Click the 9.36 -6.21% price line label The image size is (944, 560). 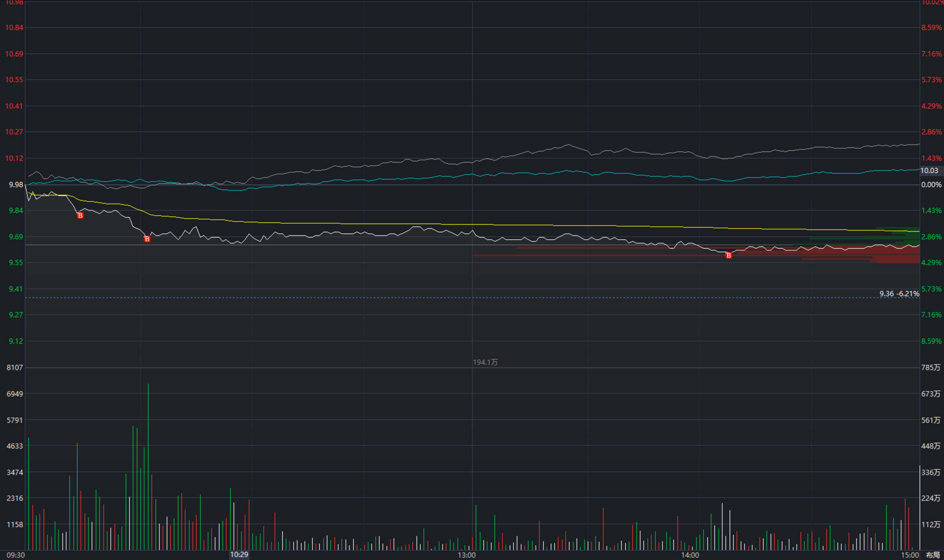[899, 293]
